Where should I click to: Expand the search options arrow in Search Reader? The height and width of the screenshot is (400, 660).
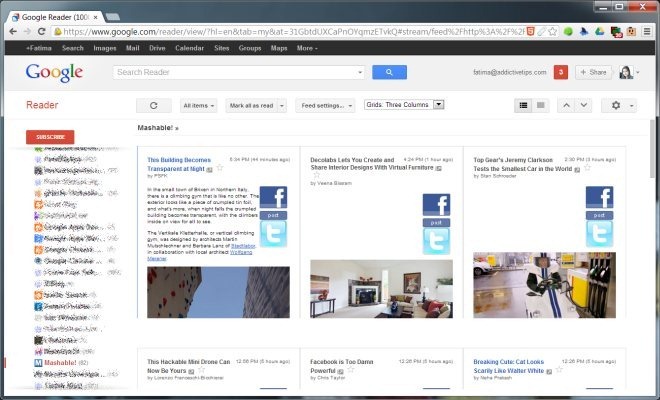coord(360,72)
